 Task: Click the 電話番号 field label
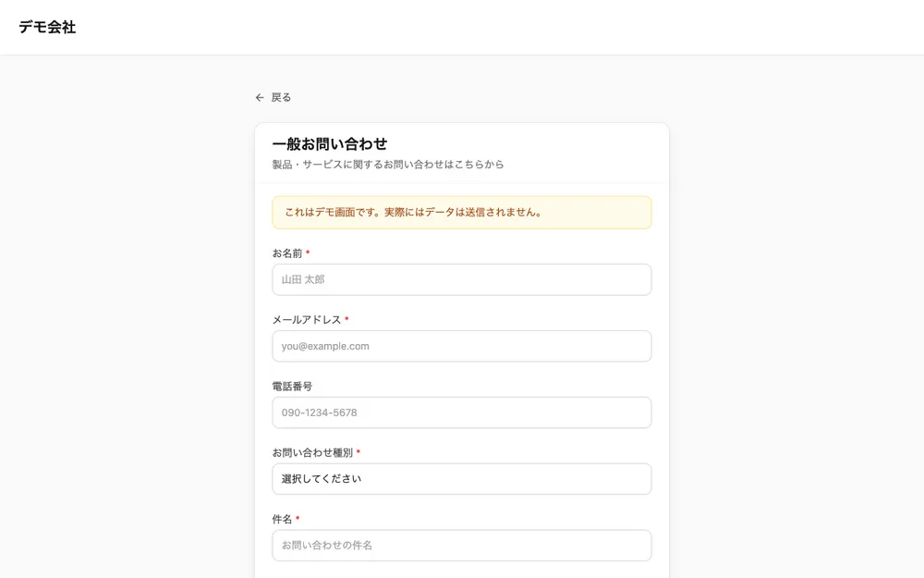pos(292,387)
